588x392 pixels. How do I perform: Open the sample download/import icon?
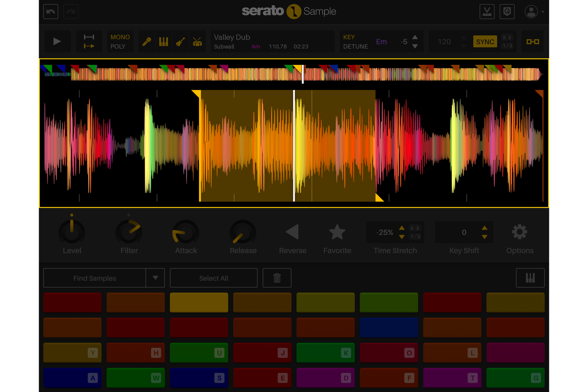point(487,11)
